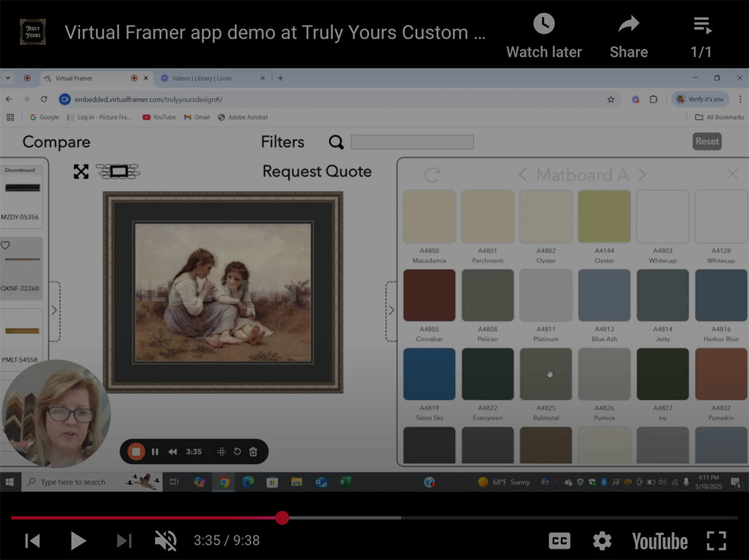Expand the playlist 1/1 panel

pos(702,26)
